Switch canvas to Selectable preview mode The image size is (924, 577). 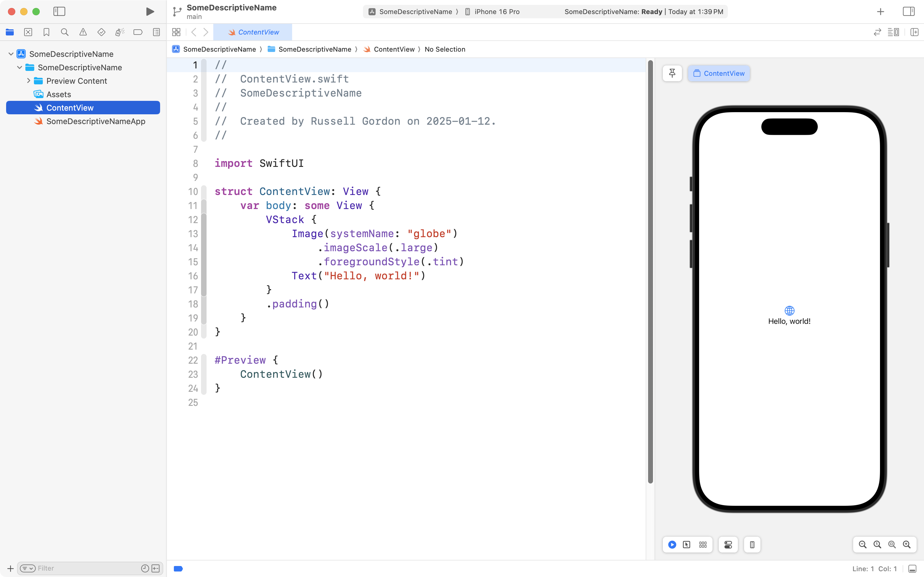click(x=687, y=545)
